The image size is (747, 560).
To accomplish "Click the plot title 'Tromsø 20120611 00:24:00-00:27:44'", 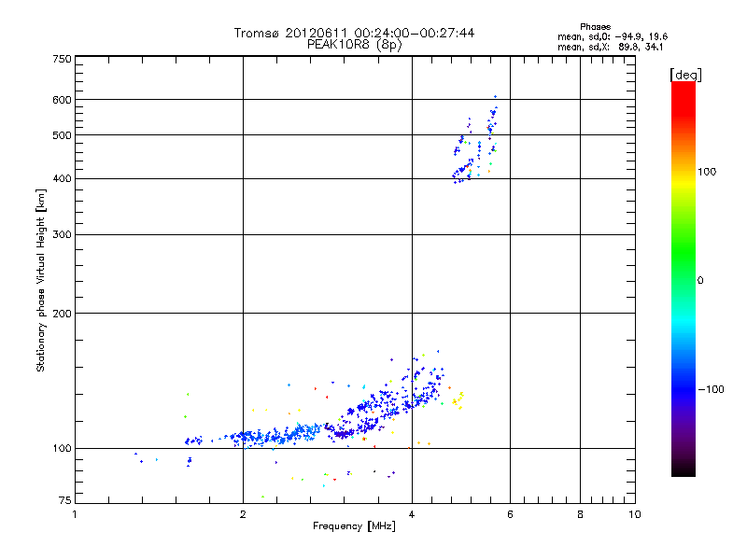I will click(x=354, y=33).
